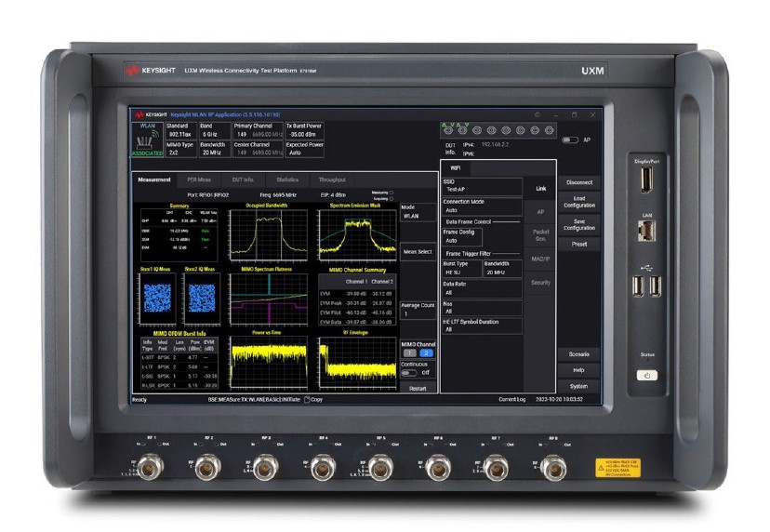Switch to the Measurement tab
This screenshot has width=770, height=532.
click(x=154, y=180)
